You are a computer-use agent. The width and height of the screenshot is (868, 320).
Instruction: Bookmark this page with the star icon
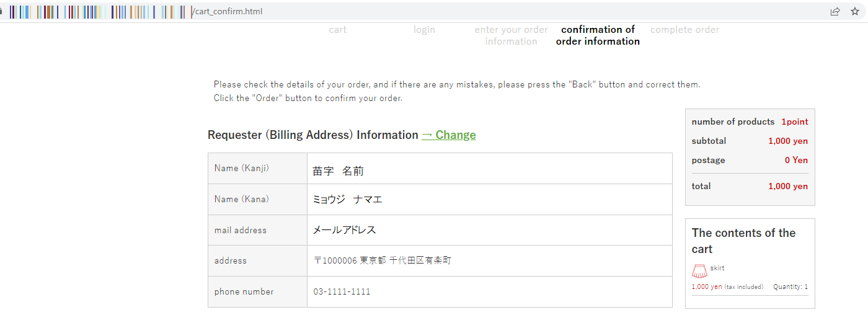tap(855, 11)
